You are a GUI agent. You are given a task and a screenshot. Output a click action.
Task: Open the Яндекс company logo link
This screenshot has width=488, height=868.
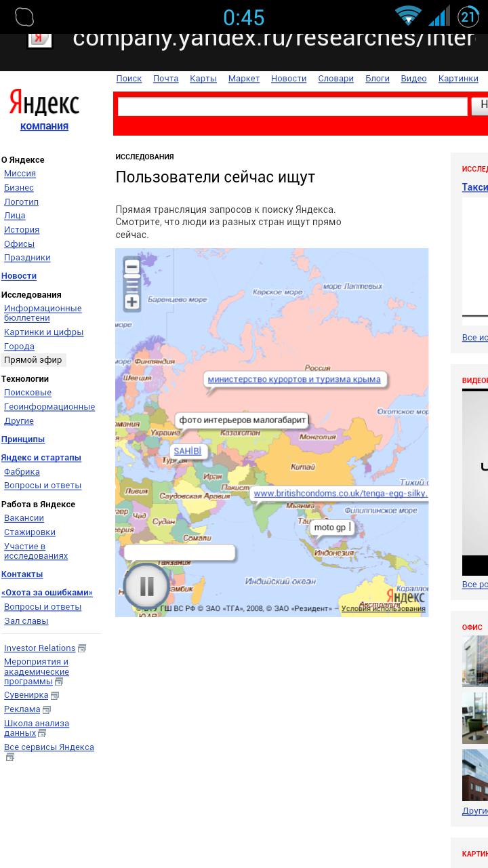point(44,102)
